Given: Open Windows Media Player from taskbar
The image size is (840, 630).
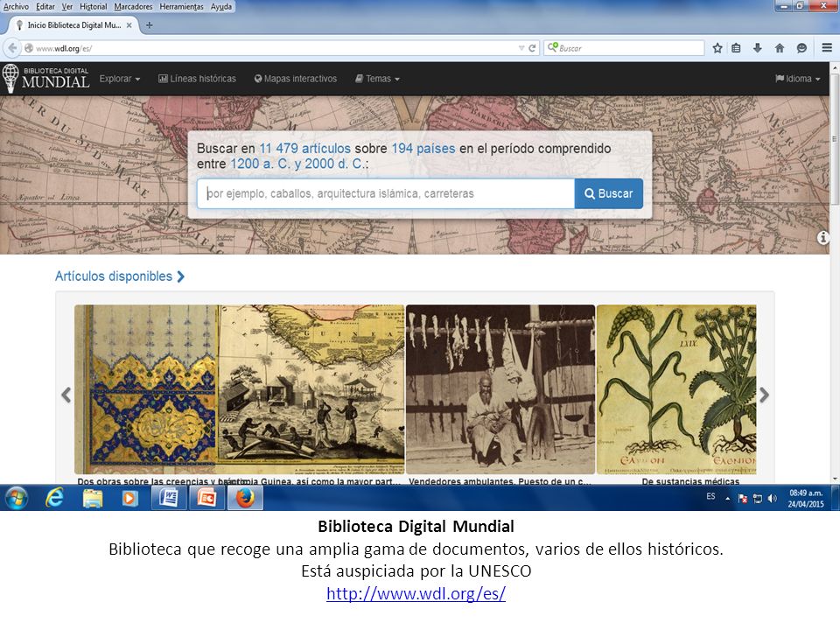Looking at the screenshot, I should (129, 498).
